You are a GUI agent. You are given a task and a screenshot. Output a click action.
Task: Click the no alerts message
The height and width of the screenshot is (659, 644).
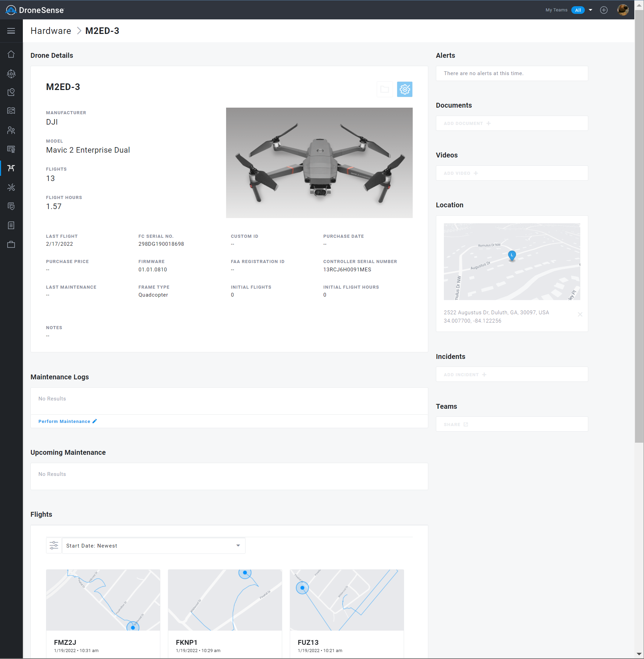pos(483,73)
